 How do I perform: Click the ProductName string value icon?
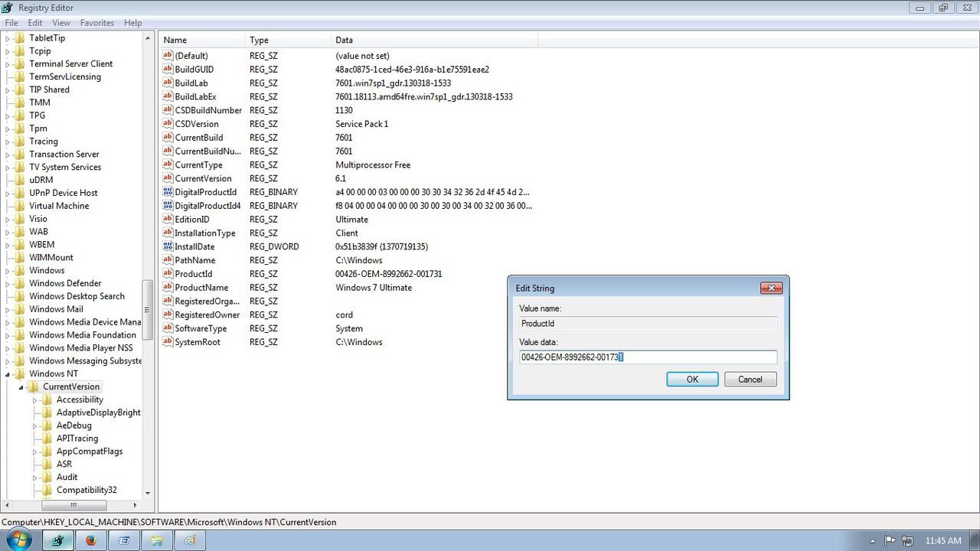168,288
